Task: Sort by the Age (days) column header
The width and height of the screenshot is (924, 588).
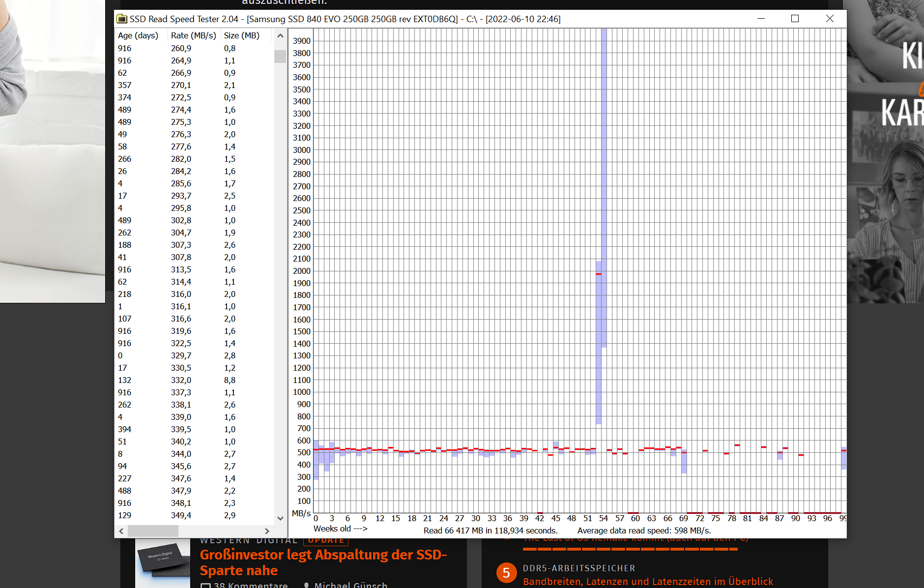Action: click(x=138, y=35)
